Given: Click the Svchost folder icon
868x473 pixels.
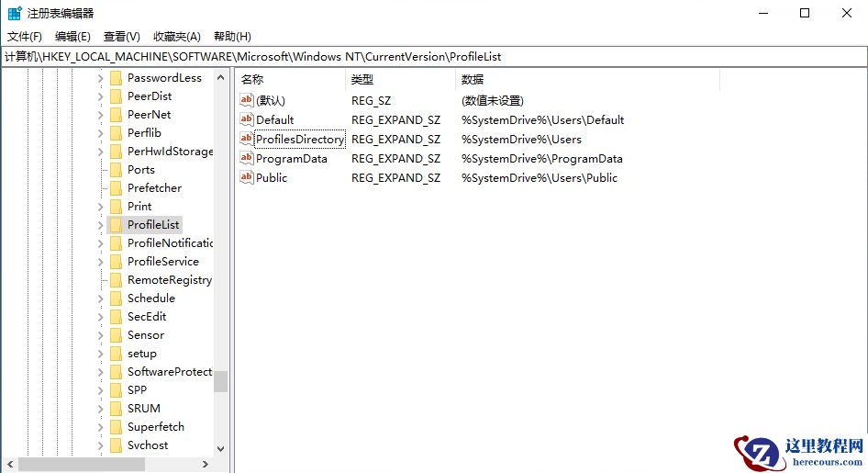Looking at the screenshot, I should 116,445.
